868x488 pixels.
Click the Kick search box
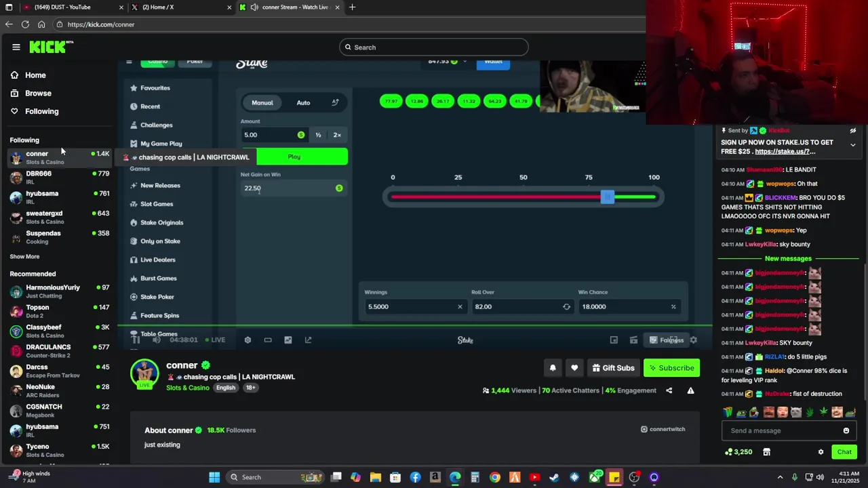click(434, 47)
